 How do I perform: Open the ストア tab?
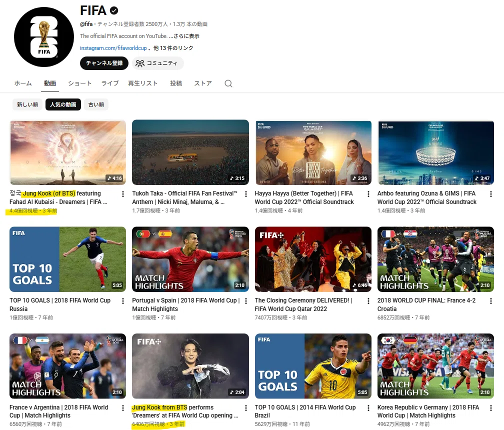pyautogui.click(x=203, y=83)
